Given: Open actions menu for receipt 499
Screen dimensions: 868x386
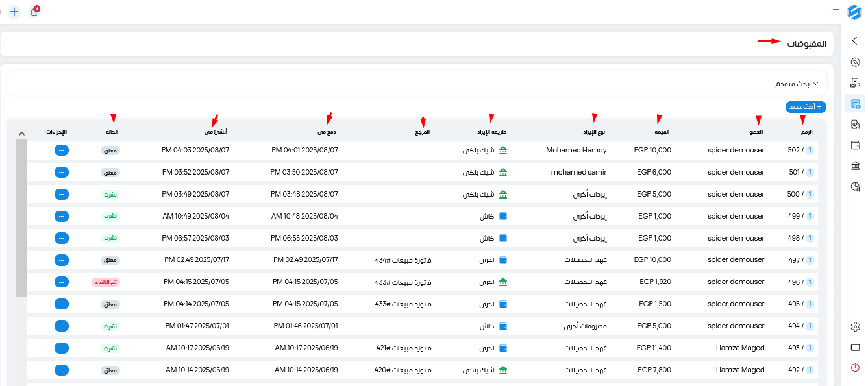Looking at the screenshot, I should tap(62, 216).
